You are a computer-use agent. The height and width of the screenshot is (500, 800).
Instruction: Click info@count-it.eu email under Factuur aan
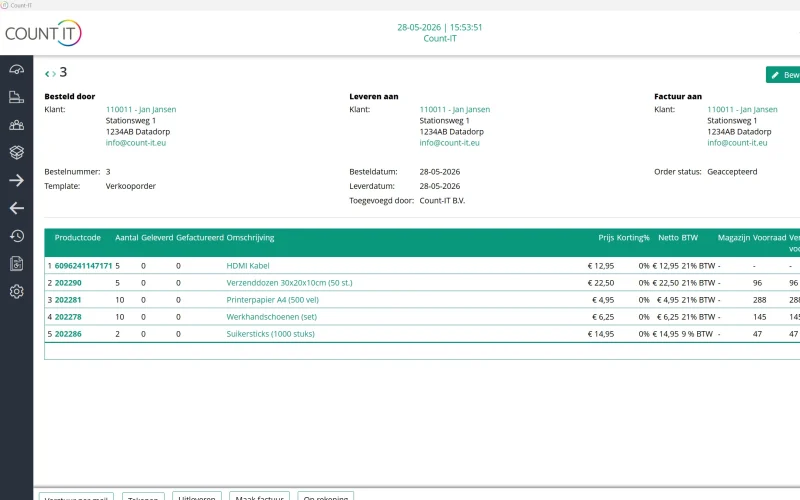coord(737,143)
